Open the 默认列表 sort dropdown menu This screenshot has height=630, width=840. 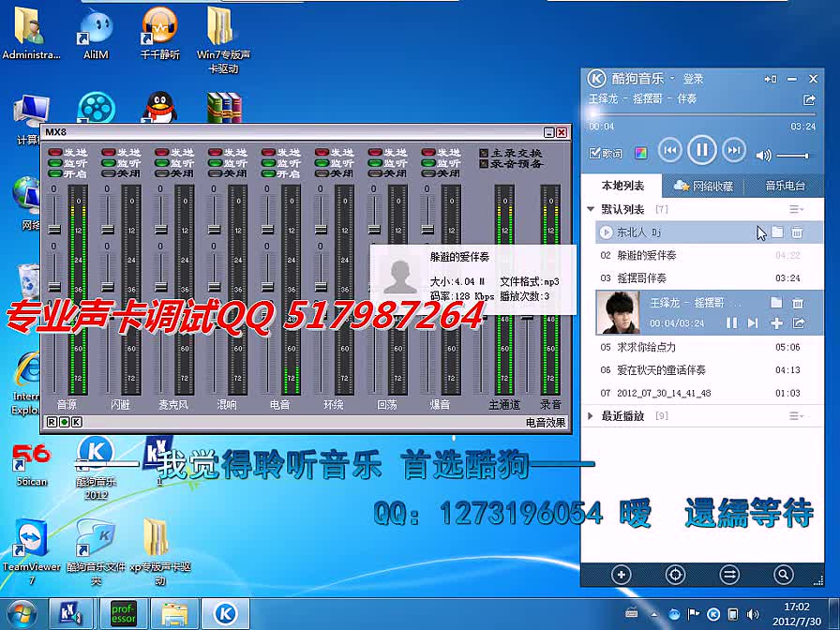[x=797, y=209]
